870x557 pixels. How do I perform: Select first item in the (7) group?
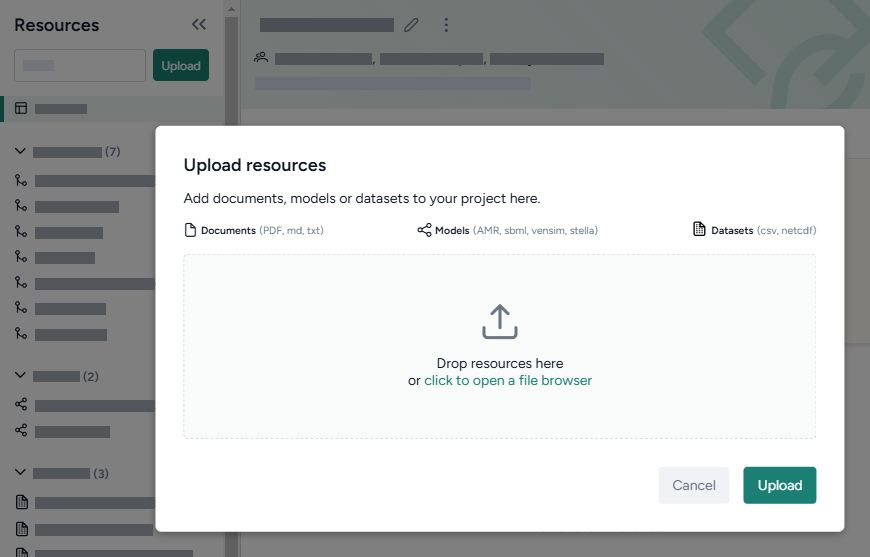pyautogui.click(x=90, y=181)
